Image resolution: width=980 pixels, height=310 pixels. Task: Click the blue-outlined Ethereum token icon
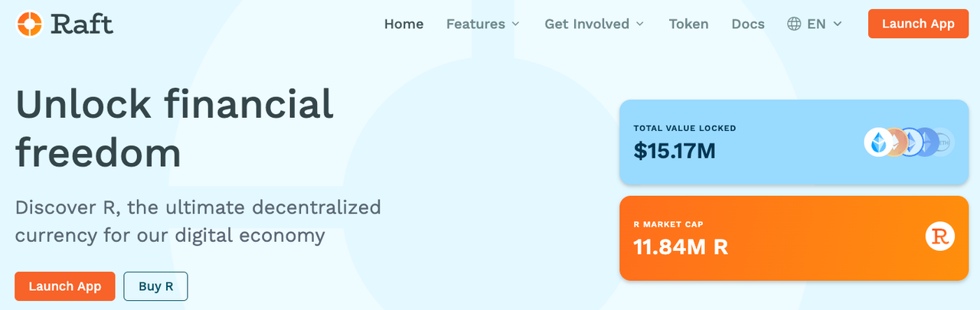[x=911, y=142]
